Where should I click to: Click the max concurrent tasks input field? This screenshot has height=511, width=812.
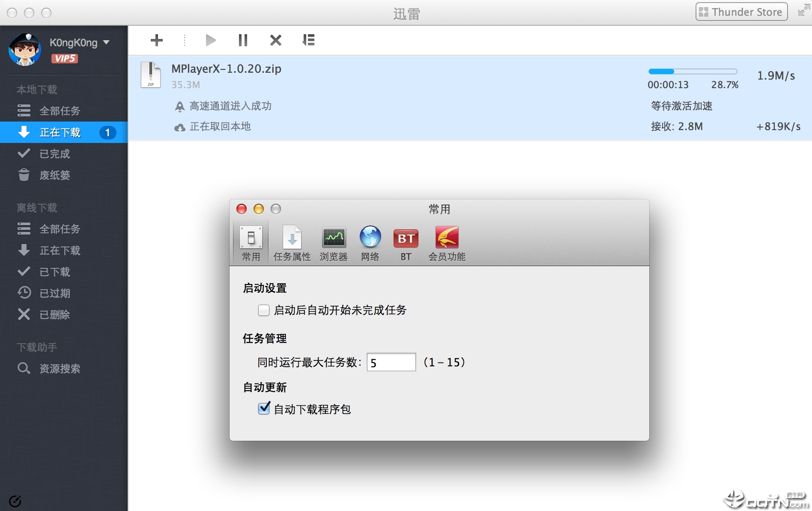click(x=390, y=362)
